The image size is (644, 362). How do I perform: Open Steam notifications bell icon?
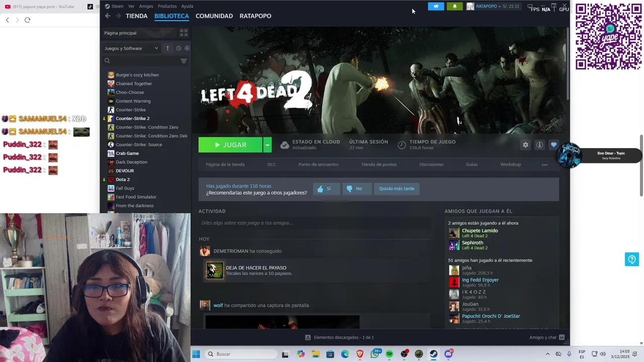pyautogui.click(x=454, y=7)
